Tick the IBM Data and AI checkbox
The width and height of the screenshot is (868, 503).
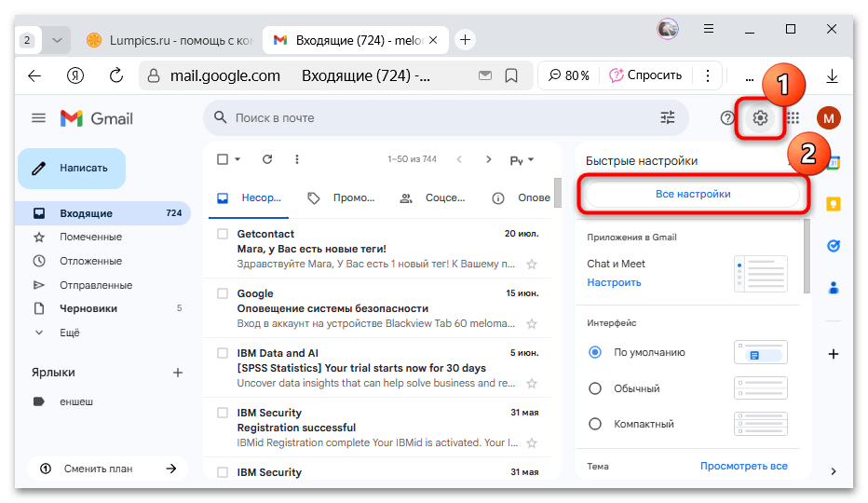223,353
